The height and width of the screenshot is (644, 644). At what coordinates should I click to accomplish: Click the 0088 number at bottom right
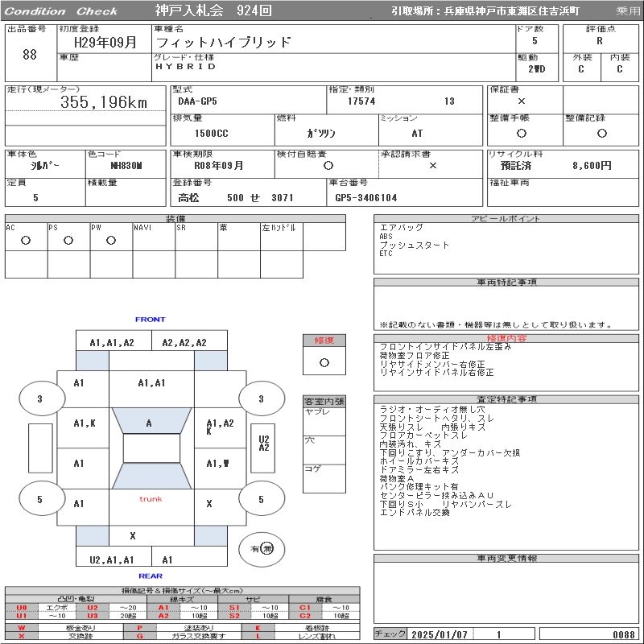pos(624,634)
